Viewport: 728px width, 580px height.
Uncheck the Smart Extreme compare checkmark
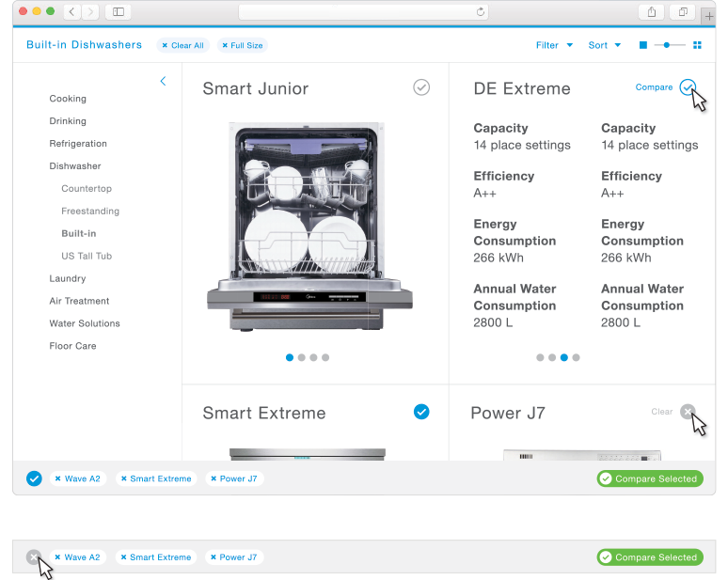point(421,412)
